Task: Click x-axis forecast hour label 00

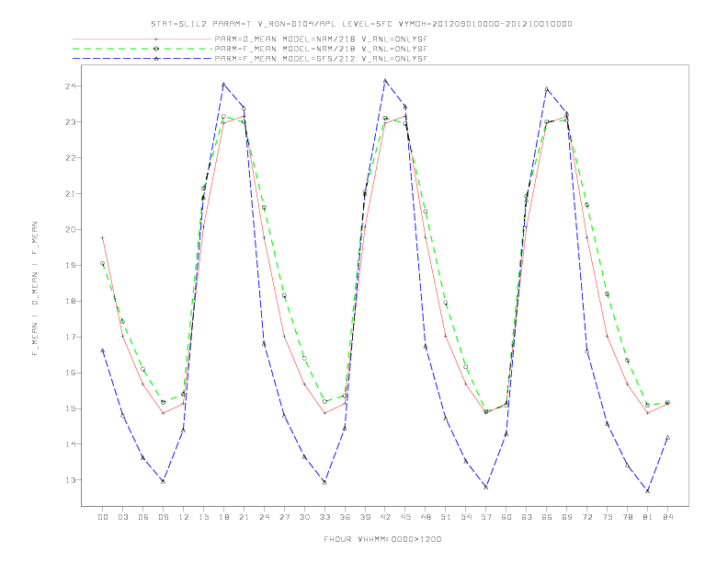Action: coord(103,517)
